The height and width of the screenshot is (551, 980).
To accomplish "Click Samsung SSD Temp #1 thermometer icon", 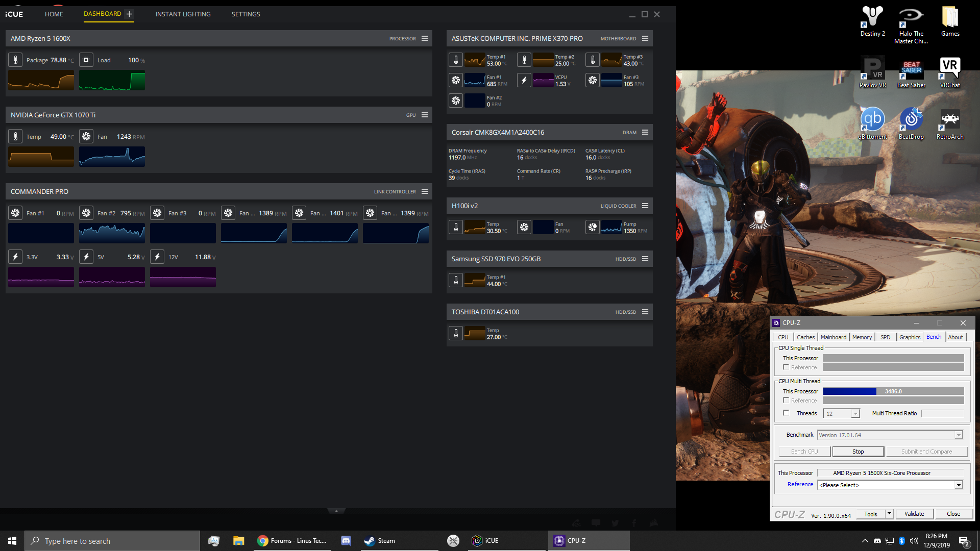I will click(456, 281).
